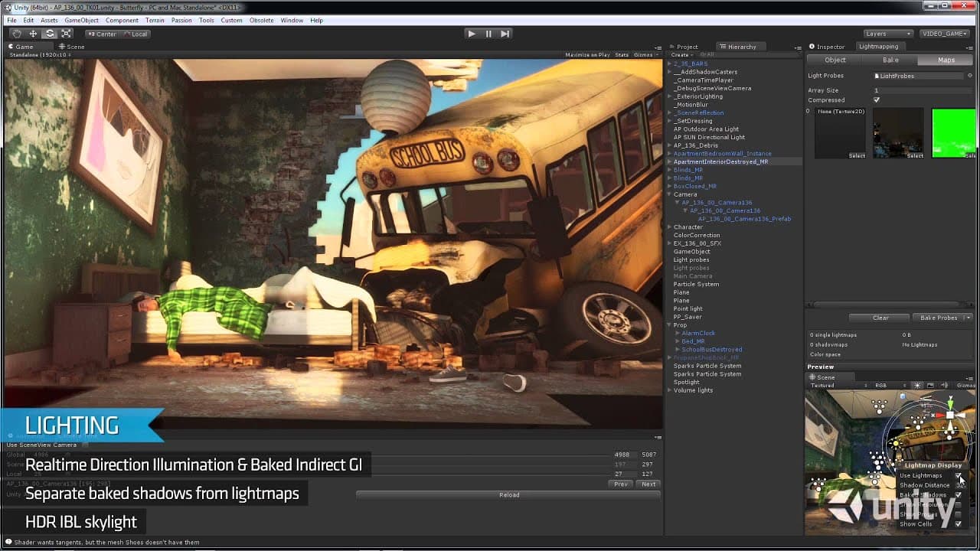
Task: Select SchoolBusDestroyed in Hierarchy
Action: click(x=712, y=350)
